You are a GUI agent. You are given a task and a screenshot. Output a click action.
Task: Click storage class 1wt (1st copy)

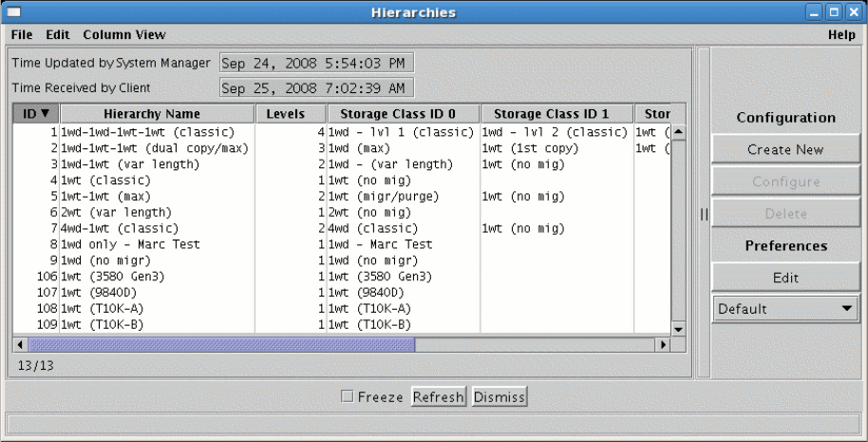530,148
